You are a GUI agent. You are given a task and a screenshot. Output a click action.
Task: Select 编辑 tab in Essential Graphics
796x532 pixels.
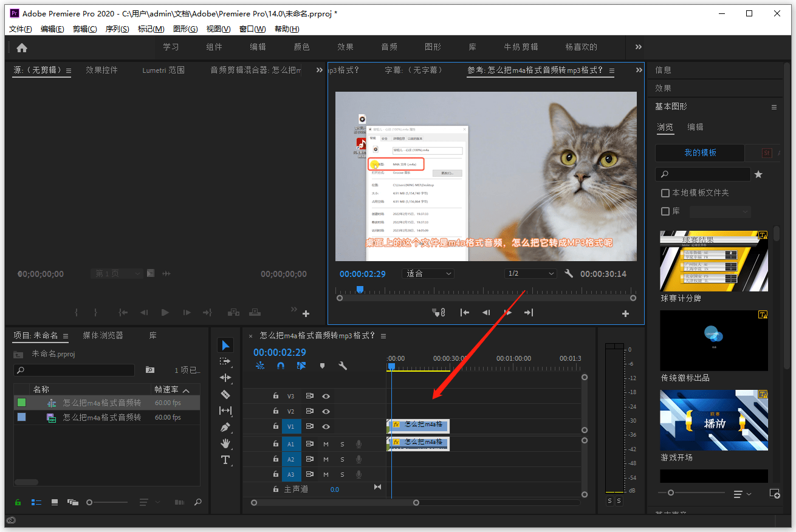point(695,127)
